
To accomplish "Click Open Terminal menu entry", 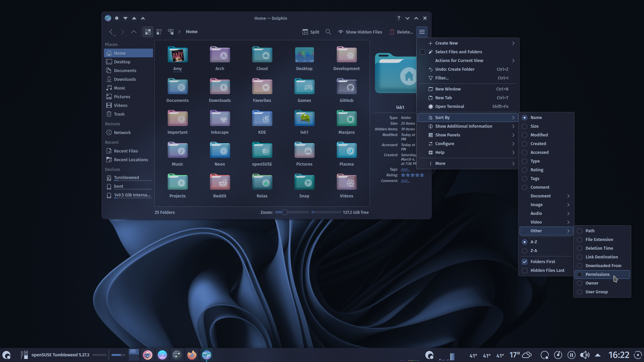I will pyautogui.click(x=467, y=107).
